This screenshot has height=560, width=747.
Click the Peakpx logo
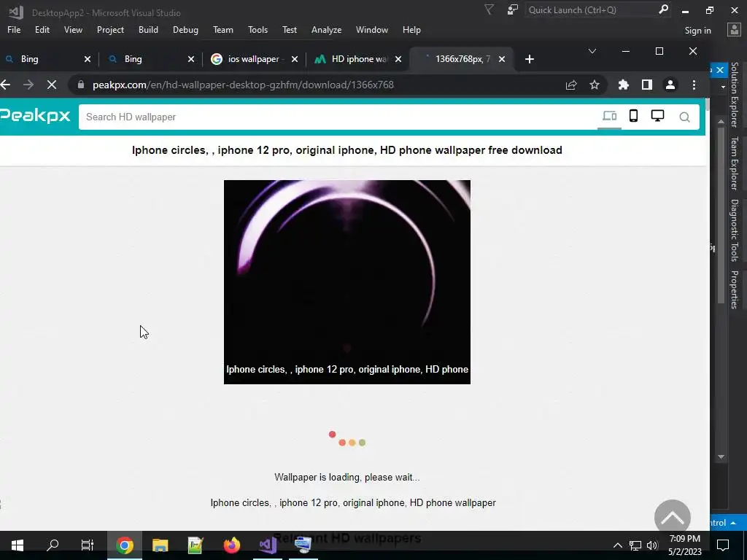[x=35, y=116]
